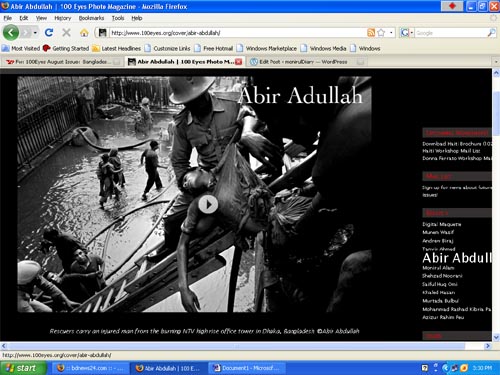
Task: Open the Bookmarks menu
Action: pos(91,18)
